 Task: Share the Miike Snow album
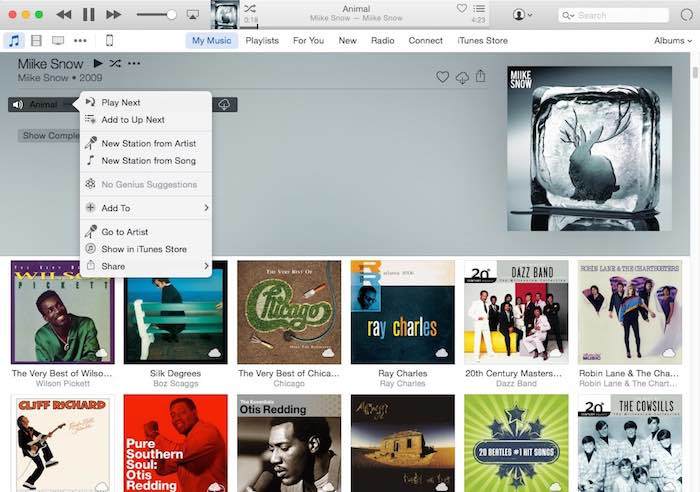[480, 76]
